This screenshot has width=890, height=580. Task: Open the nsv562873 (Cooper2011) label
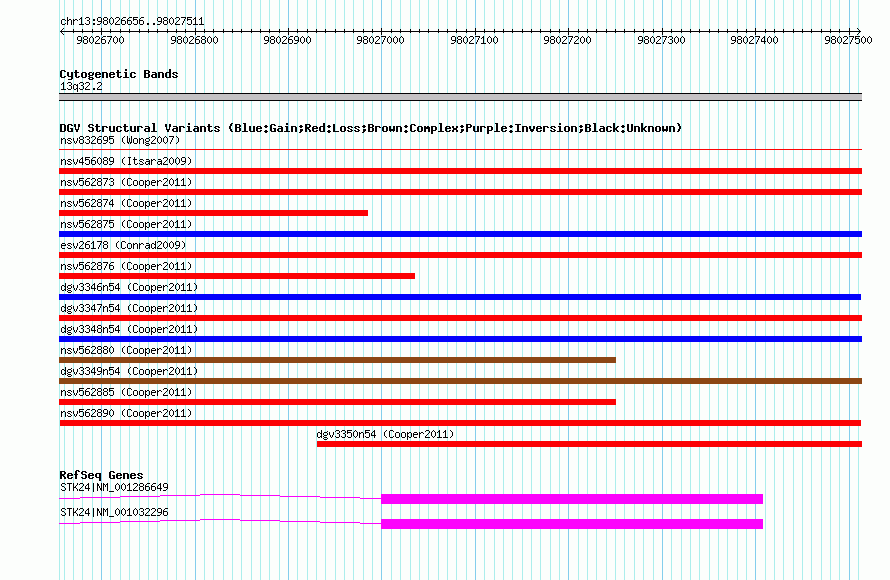(126, 182)
